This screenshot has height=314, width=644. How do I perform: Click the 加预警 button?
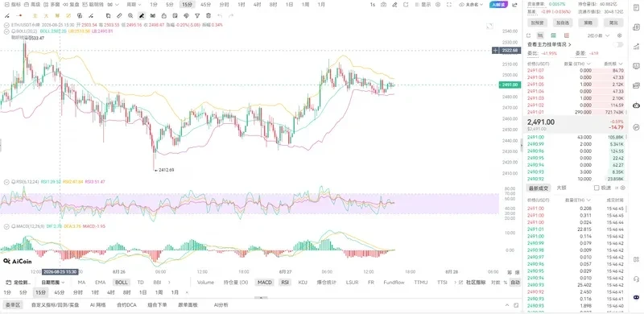click(537, 23)
